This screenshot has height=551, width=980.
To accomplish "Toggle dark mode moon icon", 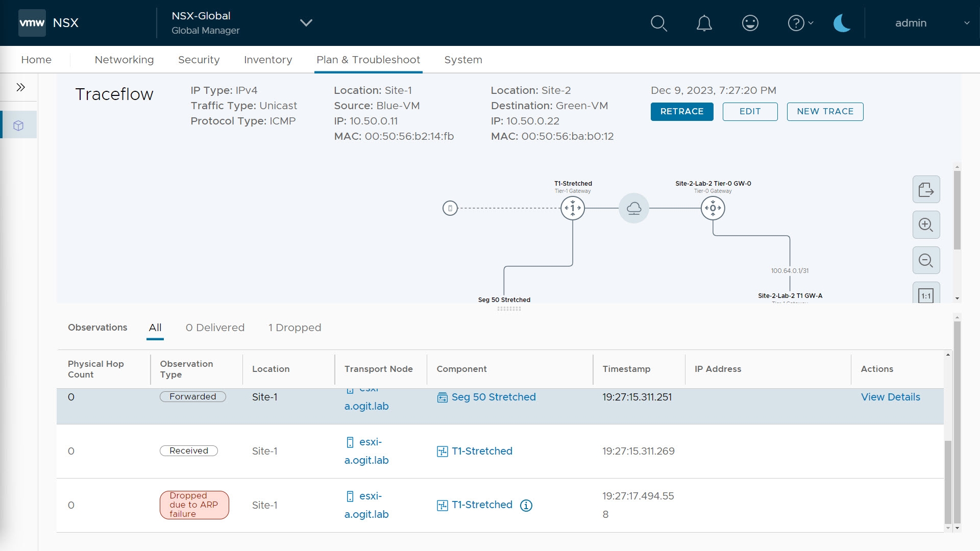I will coord(841,23).
